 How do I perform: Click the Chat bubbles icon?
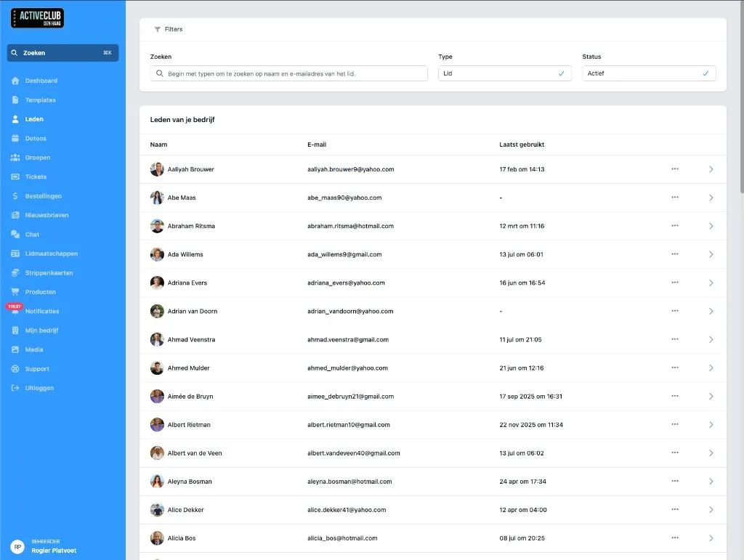tap(15, 235)
